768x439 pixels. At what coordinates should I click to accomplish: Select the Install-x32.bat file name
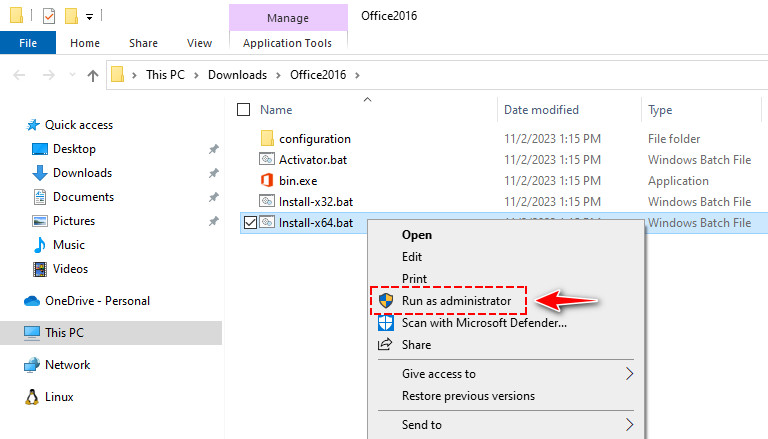316,202
